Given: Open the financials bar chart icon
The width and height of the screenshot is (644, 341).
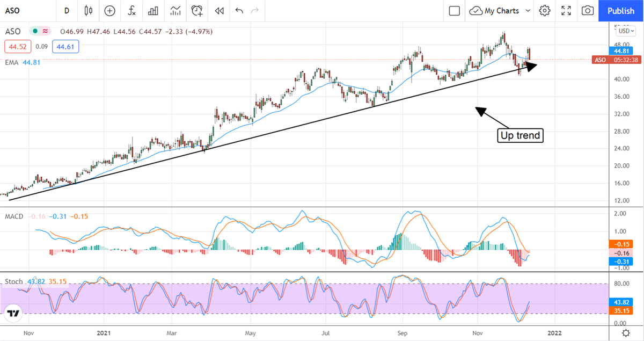Looking at the screenshot, I should pyautogui.click(x=153, y=11).
